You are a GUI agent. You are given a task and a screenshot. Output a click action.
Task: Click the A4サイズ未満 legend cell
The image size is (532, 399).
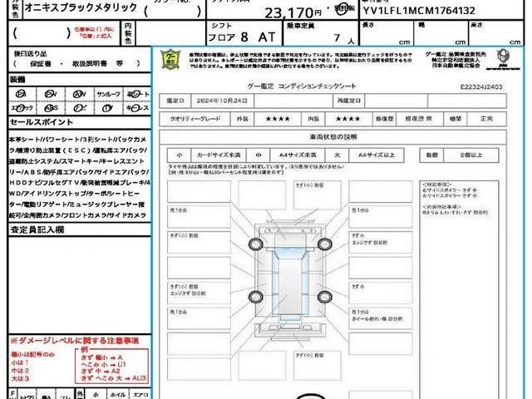pyautogui.click(x=298, y=155)
